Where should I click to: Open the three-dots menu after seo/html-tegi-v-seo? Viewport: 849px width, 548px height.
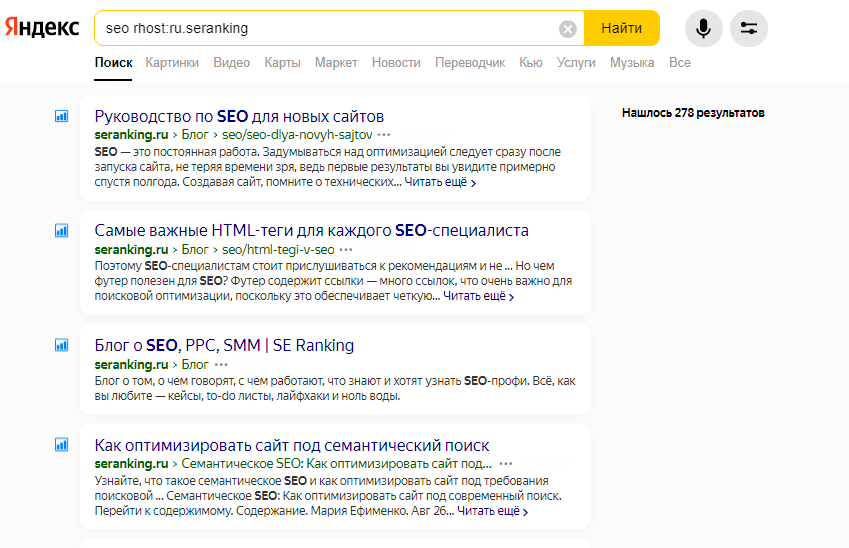346,250
